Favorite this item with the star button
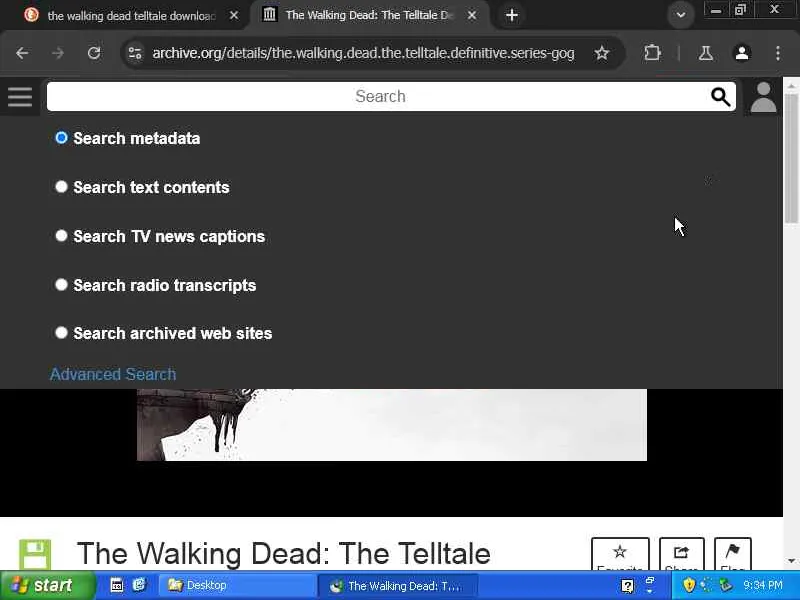Viewport: 800px width, 600px height. coord(620,554)
